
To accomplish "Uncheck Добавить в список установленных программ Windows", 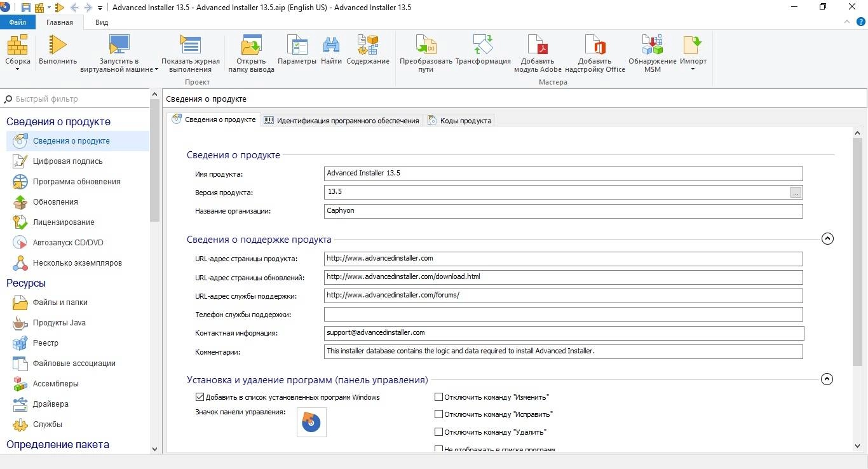I will (200, 397).
